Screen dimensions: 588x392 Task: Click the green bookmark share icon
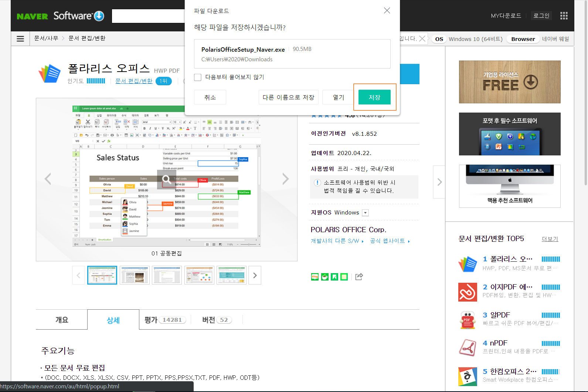[x=334, y=277]
